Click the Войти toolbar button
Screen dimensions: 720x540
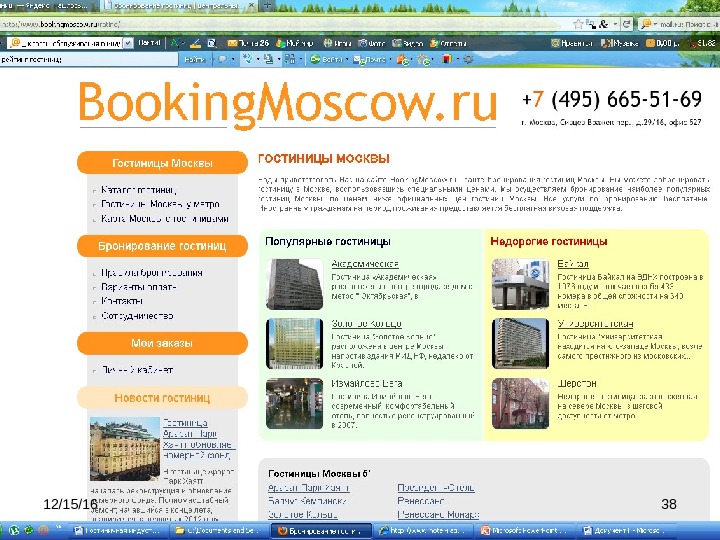point(326,59)
